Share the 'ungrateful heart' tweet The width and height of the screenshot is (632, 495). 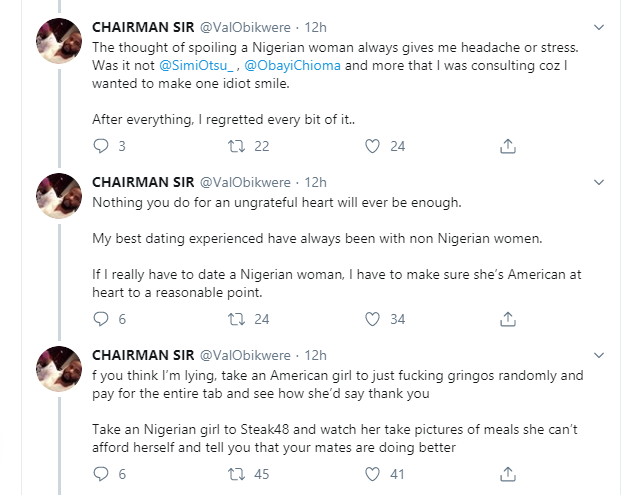pos(507,319)
